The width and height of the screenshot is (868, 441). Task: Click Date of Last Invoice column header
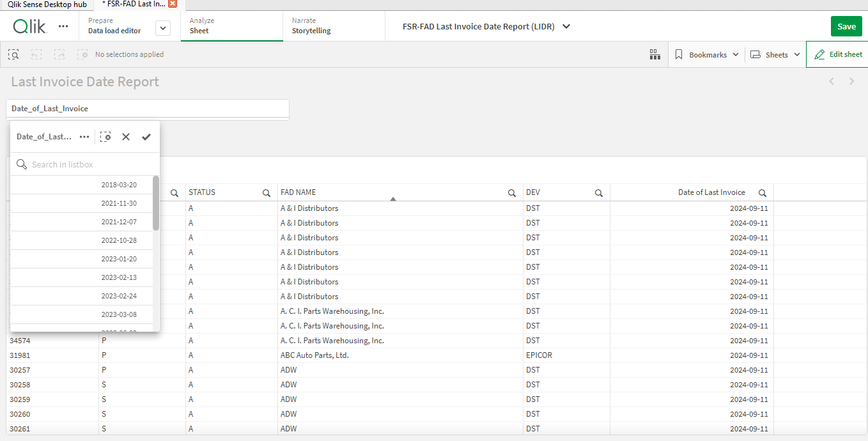(711, 192)
